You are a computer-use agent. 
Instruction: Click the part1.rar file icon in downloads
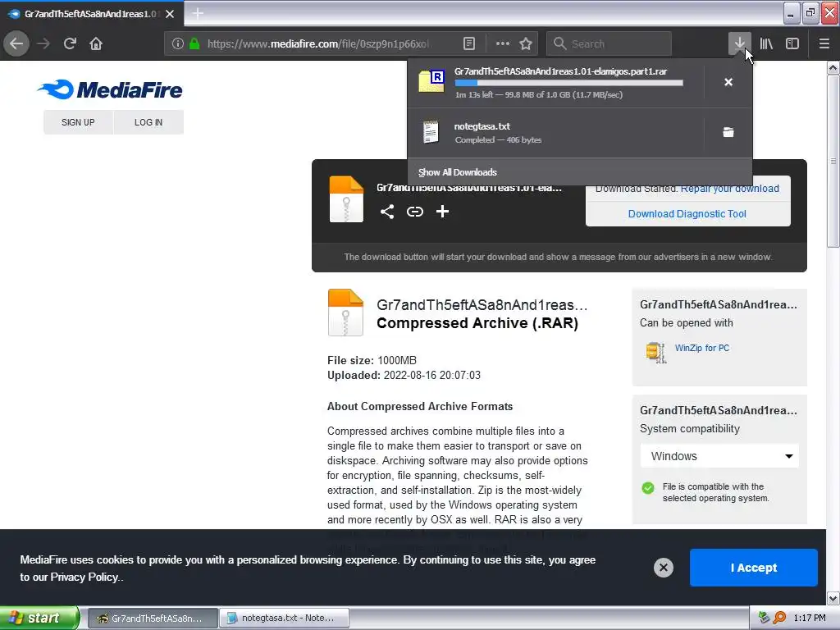click(431, 81)
